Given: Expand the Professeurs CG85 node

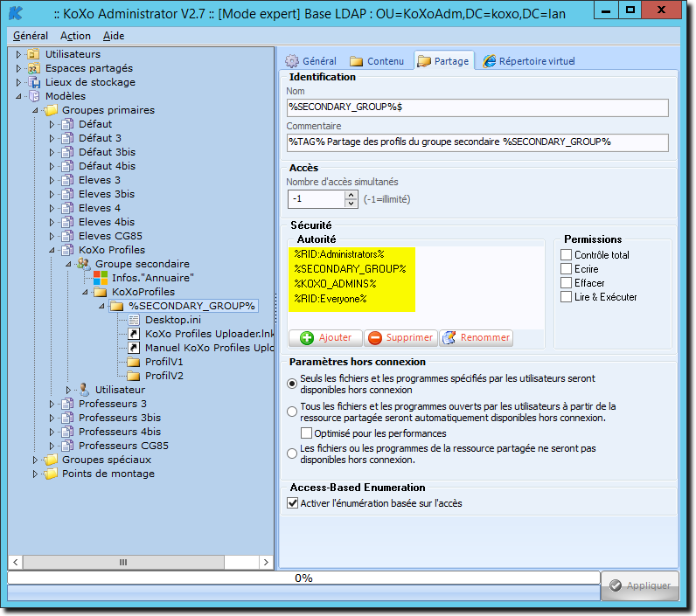Looking at the screenshot, I should [x=52, y=446].
